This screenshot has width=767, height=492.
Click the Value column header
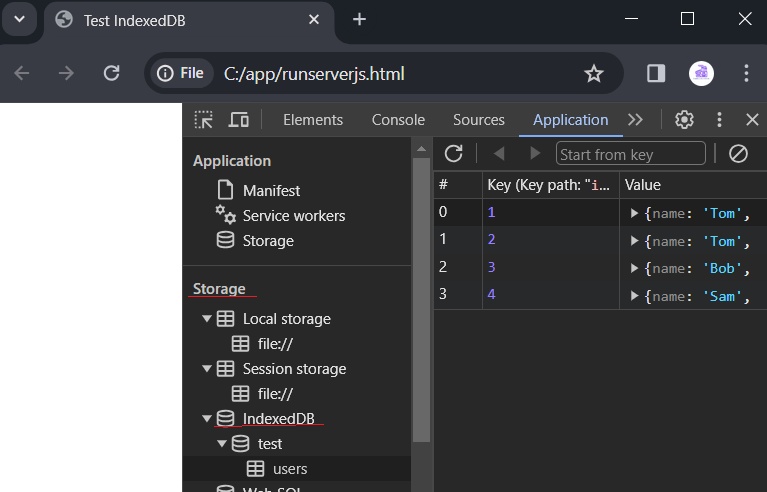point(693,185)
